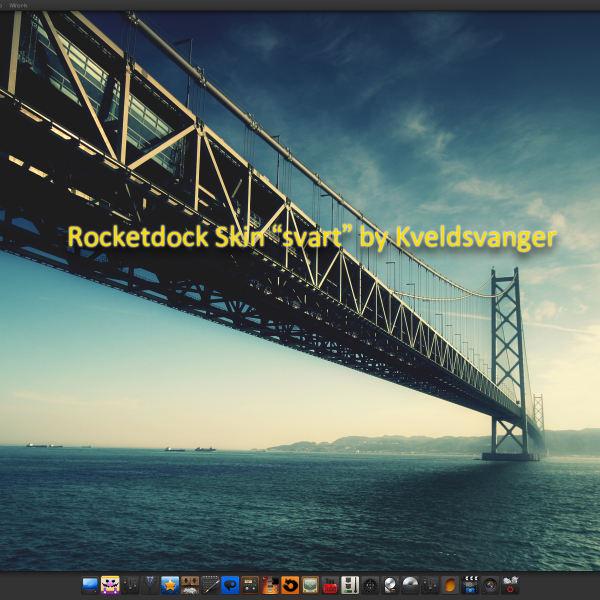Open the mixer sliders icon beside disc drive
Viewport: 600px width, 600px height.
430,585
